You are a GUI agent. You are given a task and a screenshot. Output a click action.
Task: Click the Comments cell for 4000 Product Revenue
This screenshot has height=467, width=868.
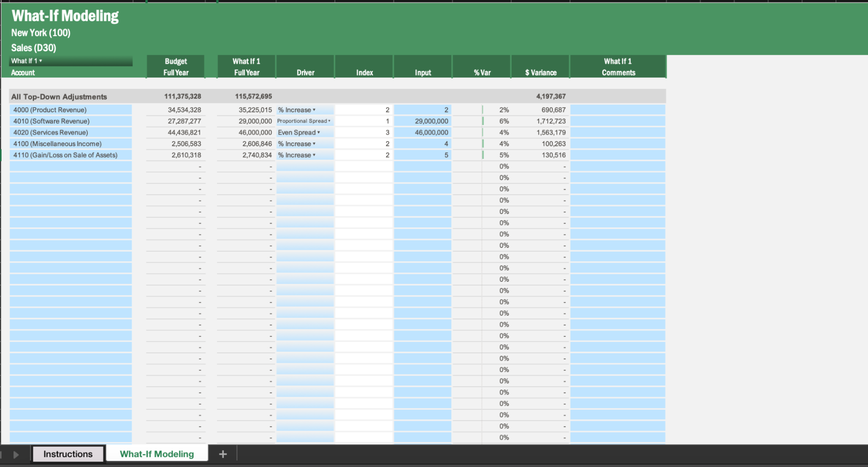617,110
